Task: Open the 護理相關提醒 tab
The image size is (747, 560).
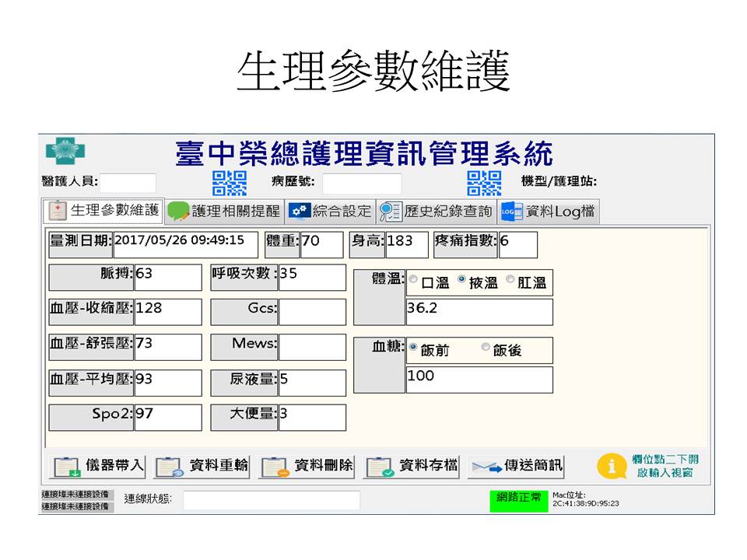Action: pos(225,212)
